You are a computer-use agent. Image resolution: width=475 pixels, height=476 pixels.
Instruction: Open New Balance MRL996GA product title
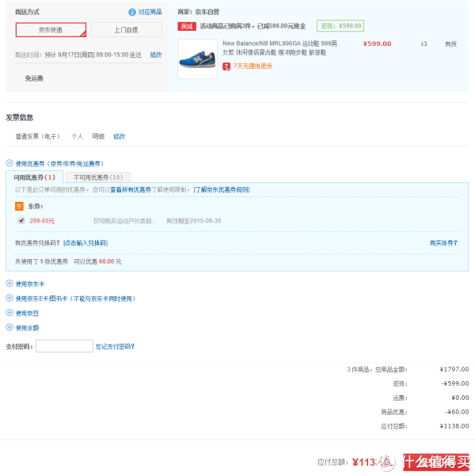[x=279, y=48]
